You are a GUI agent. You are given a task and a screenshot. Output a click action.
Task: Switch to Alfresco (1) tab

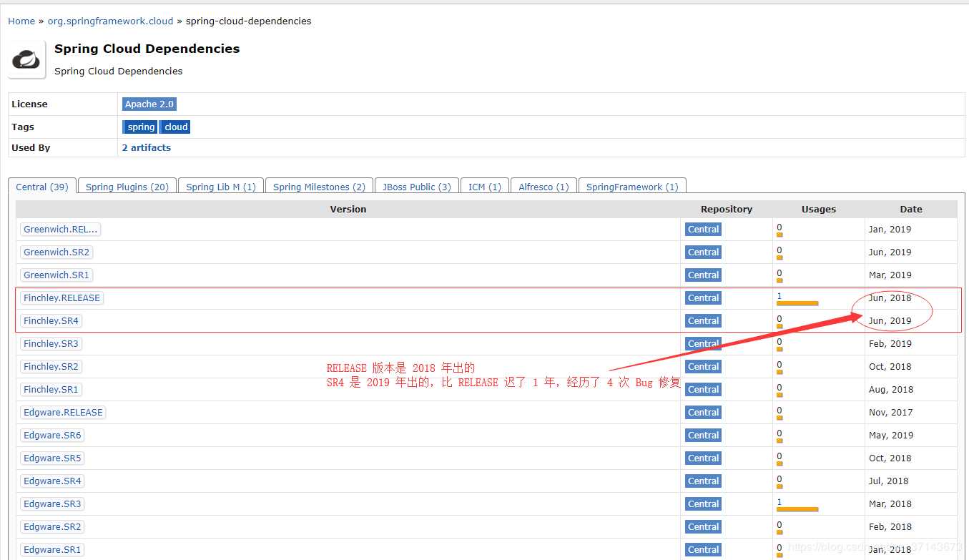coord(543,187)
